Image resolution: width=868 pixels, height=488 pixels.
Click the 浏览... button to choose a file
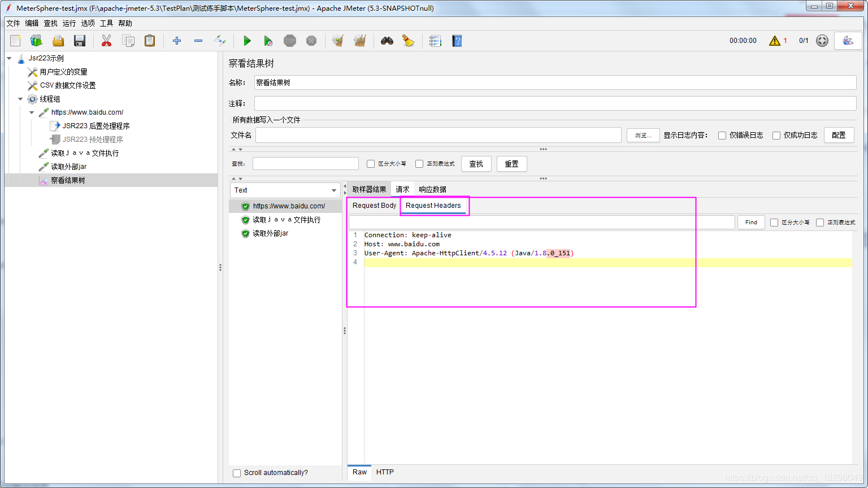pyautogui.click(x=643, y=134)
